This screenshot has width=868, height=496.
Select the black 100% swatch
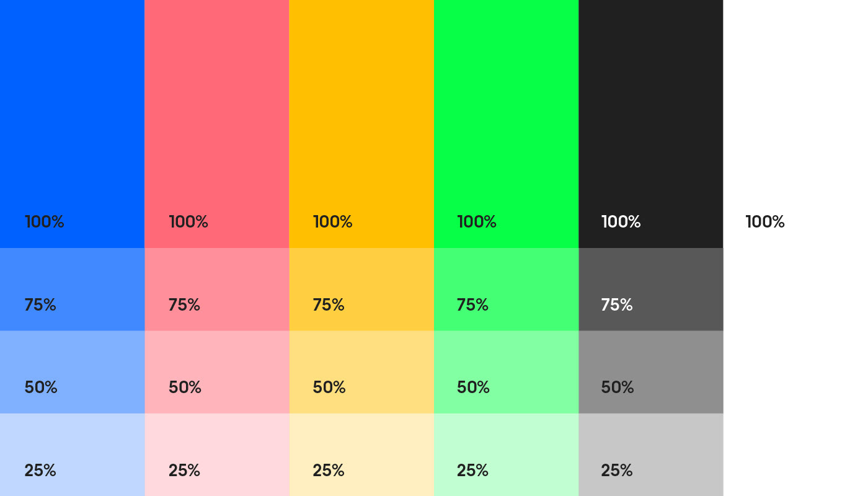coord(651,124)
